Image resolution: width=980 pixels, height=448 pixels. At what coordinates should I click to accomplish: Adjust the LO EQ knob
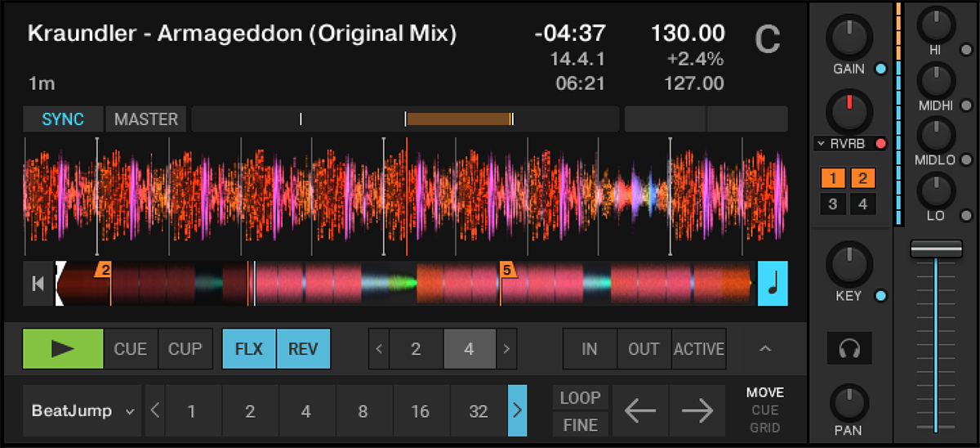935,190
